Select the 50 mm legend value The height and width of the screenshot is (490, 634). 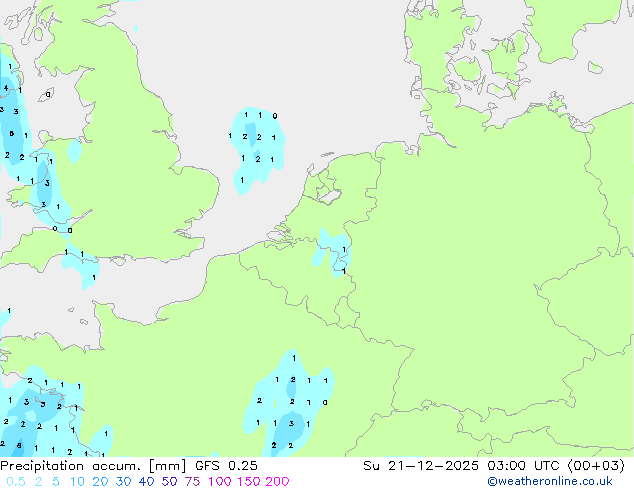(169, 482)
